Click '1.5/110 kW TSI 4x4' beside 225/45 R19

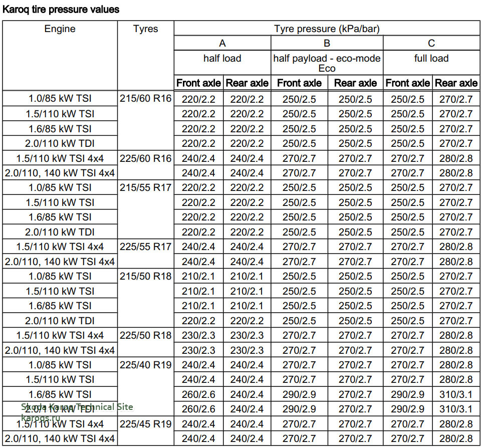click(x=60, y=424)
